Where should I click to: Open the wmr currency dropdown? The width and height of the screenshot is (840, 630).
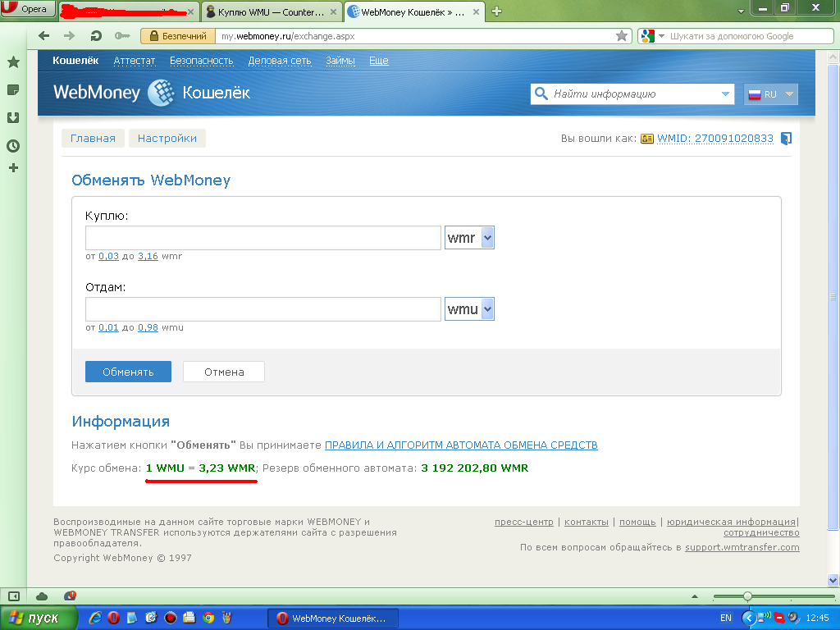click(469, 238)
